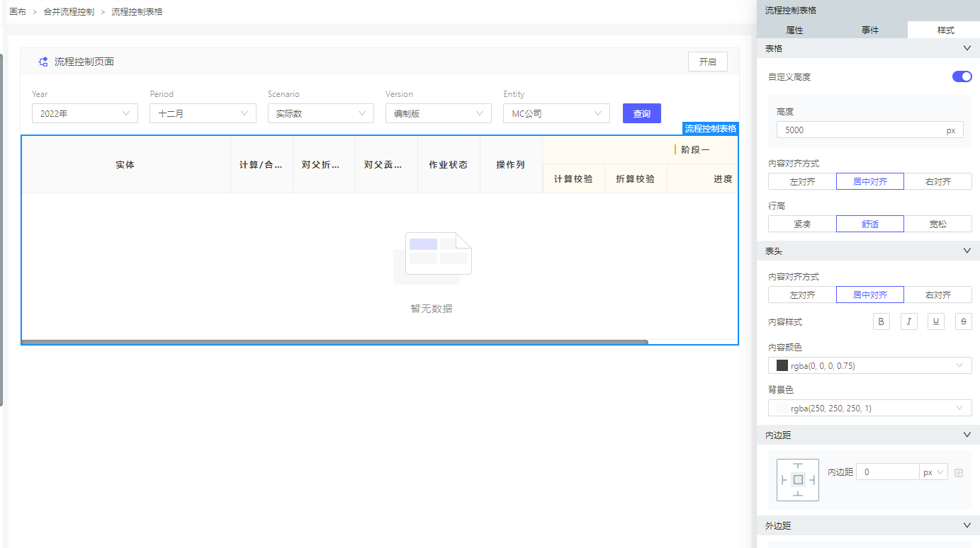Image resolution: width=980 pixels, height=548 pixels.
Task: Click the strikethrough content style icon
Action: pos(963,321)
